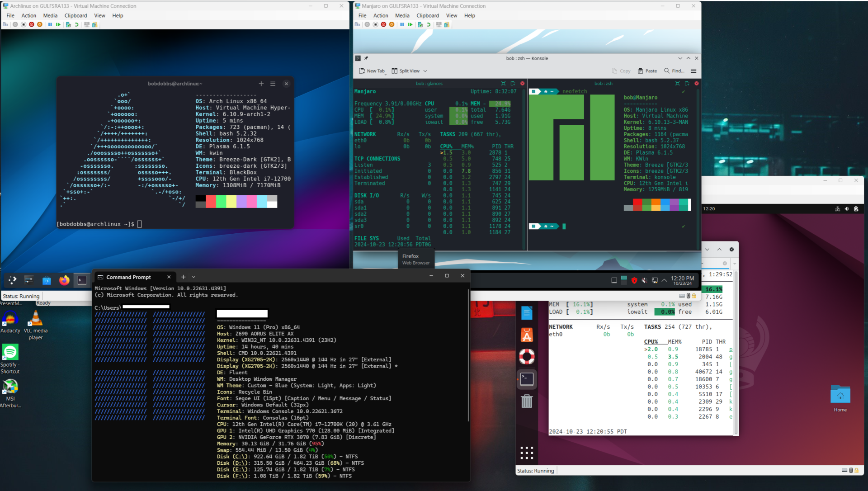Click Revert icon in Archlinux VM toolbar
Screen dimensions: 868x491
76,24
